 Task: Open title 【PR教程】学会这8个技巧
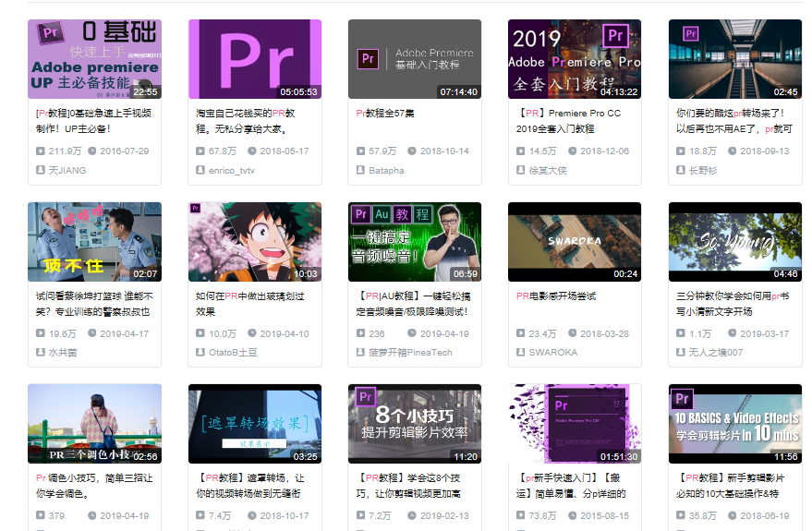408,486
